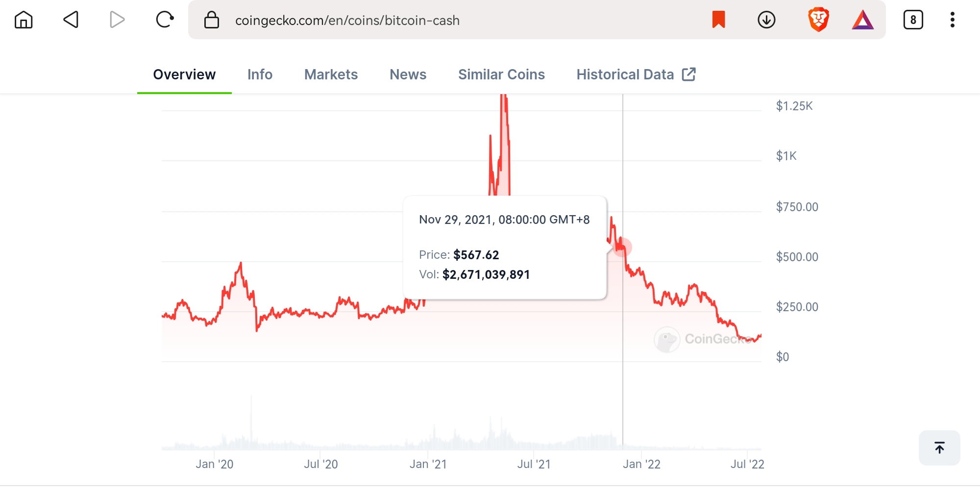Open Brave Shields lion icon
The height and width of the screenshot is (492, 980).
(x=818, y=20)
